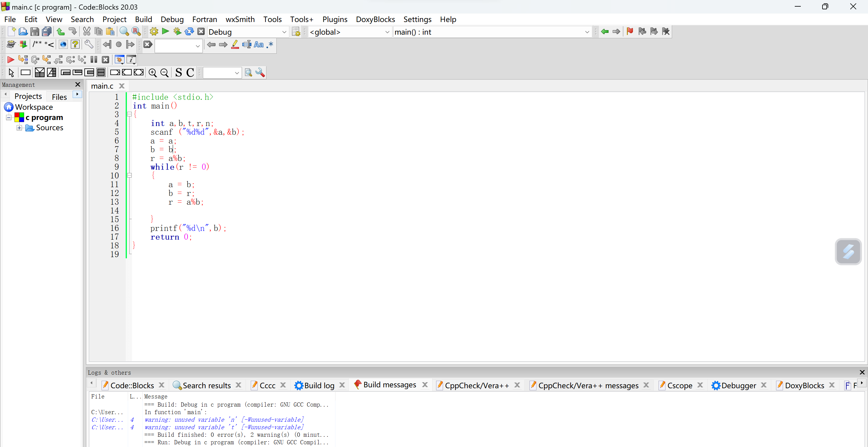Click the floating widget on right edge

coord(848,251)
